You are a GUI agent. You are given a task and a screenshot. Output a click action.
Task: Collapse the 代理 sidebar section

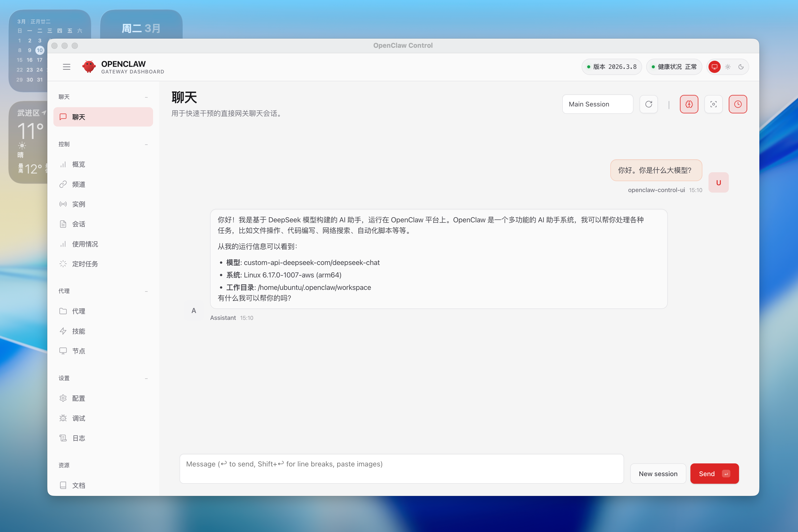[146, 291]
